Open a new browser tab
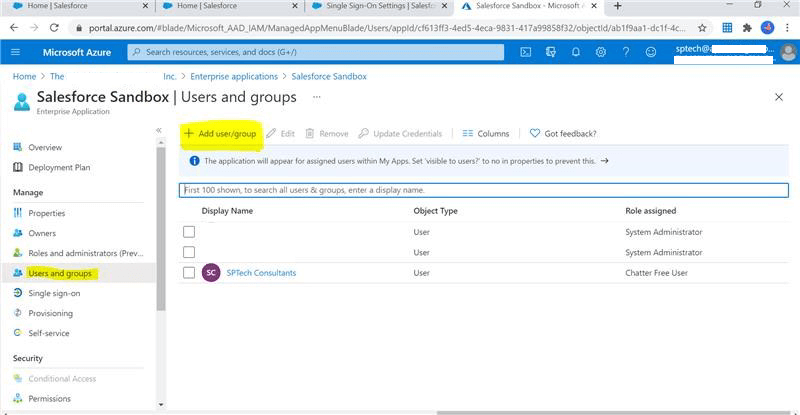The width and height of the screenshot is (800, 415). [x=617, y=6]
